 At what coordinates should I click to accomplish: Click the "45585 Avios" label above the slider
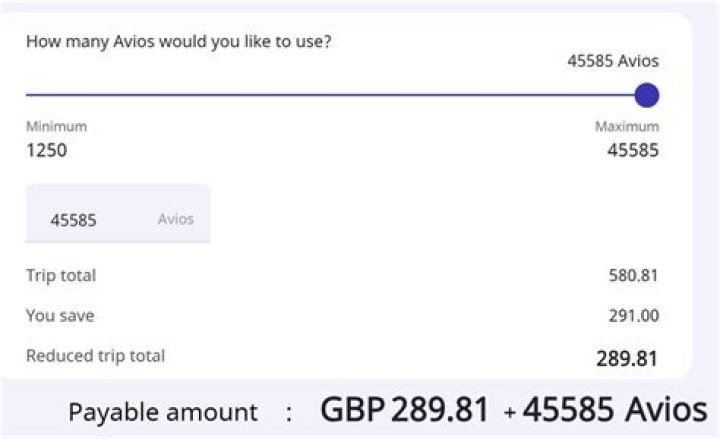[x=613, y=61]
